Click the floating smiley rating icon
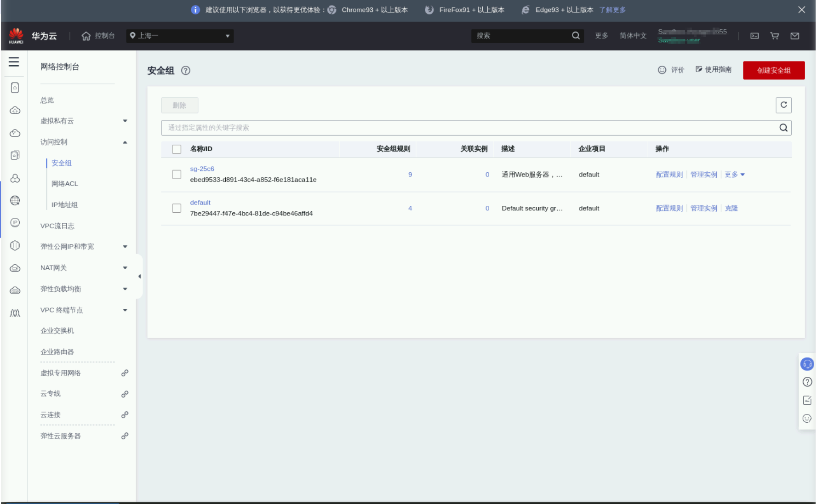Screen dimensions: 817x504 click(807, 419)
